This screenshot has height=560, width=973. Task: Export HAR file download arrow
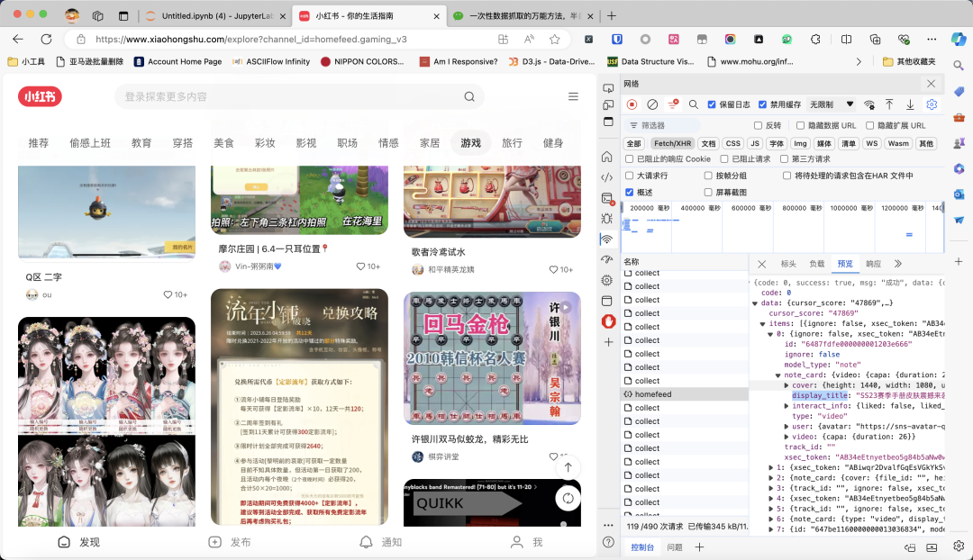click(x=910, y=104)
